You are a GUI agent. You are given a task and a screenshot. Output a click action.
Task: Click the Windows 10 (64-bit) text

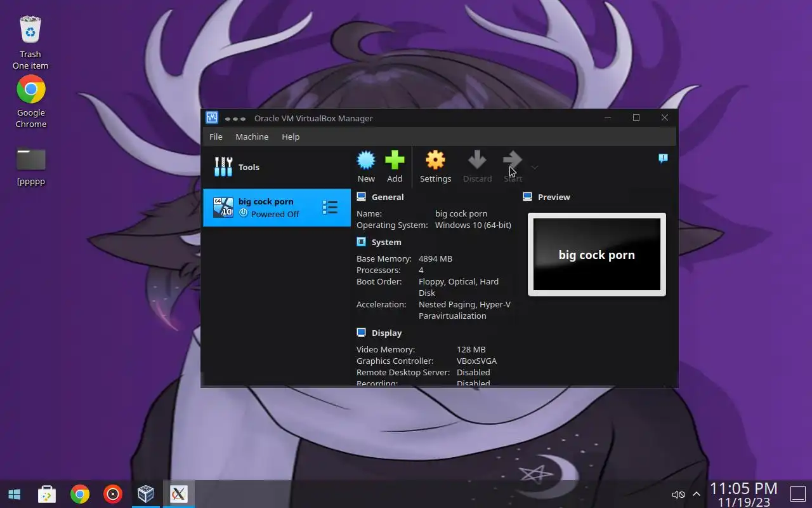473,225
